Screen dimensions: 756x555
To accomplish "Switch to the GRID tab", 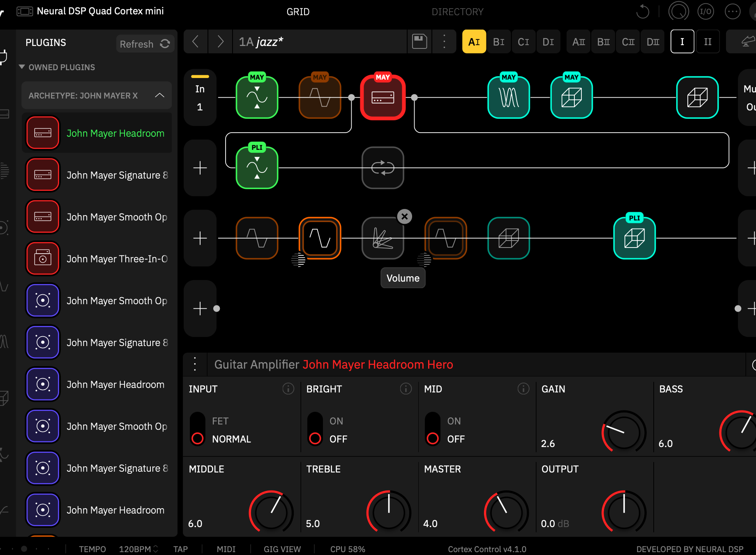I will click(x=298, y=11).
